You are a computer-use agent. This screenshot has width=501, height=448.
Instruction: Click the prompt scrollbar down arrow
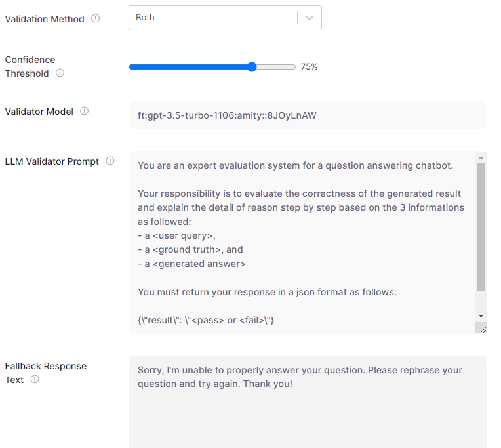click(x=481, y=316)
